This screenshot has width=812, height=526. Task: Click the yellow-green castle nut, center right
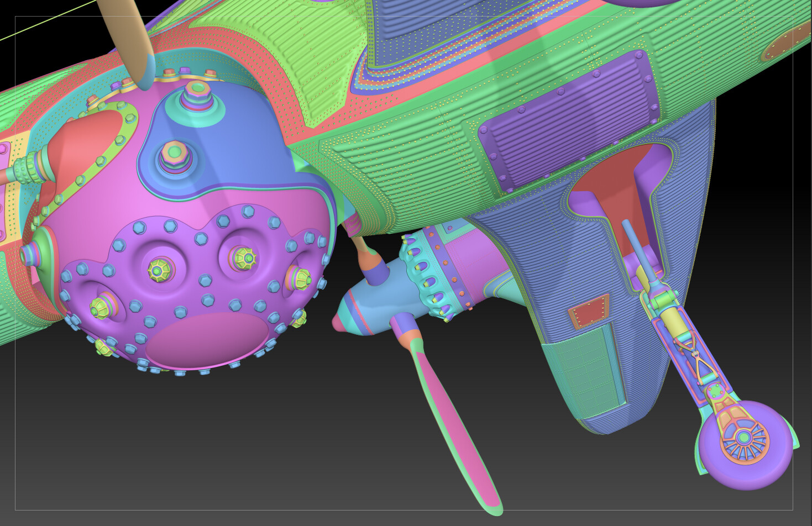244,257
